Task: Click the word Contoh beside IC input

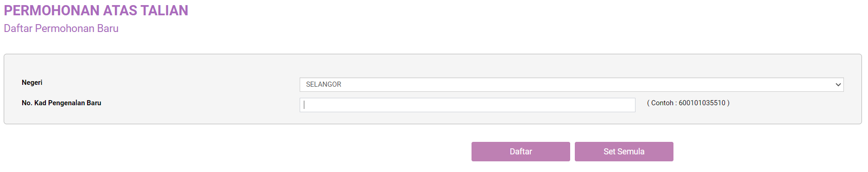Action: click(662, 103)
